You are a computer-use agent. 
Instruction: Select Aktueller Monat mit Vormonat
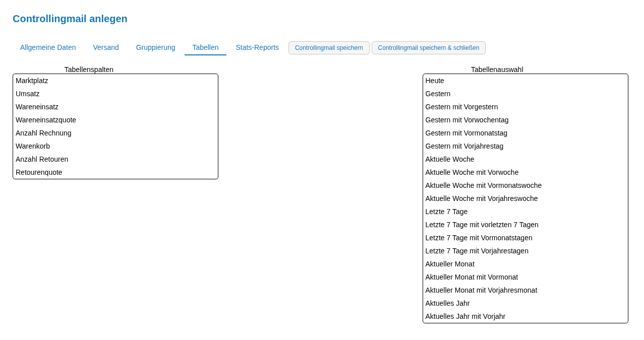(x=472, y=277)
